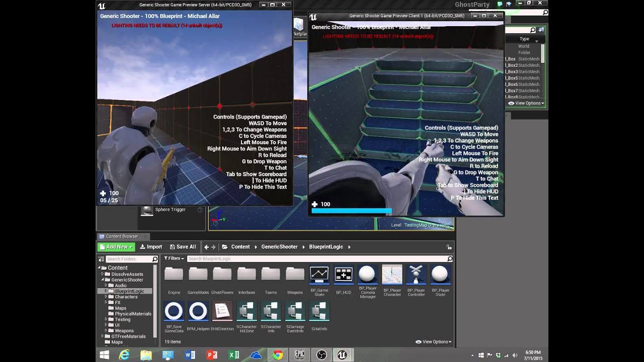The width and height of the screenshot is (644, 362).
Task: Select the SCharacter Info struct asset
Action: tap(271, 317)
